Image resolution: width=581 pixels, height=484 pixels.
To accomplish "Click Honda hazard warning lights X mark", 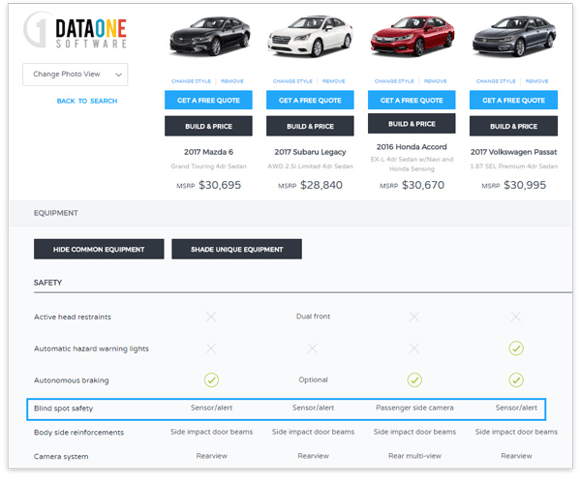I will click(414, 348).
